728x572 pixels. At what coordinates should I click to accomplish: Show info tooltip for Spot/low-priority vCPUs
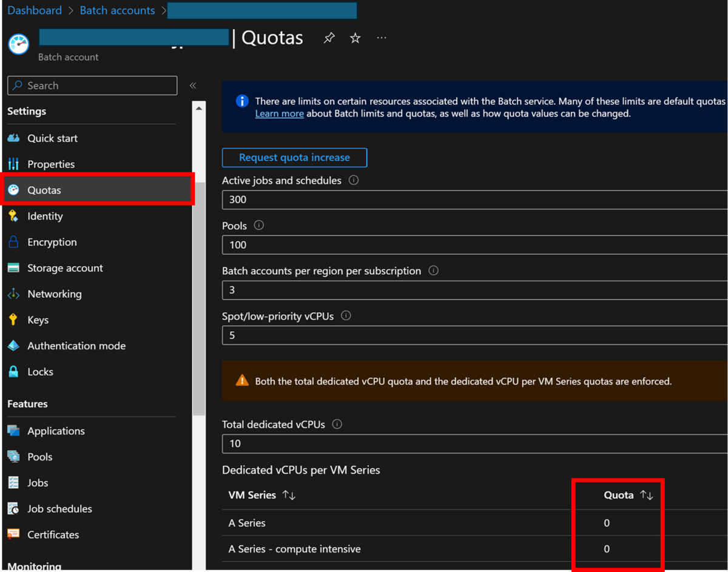coord(346,315)
